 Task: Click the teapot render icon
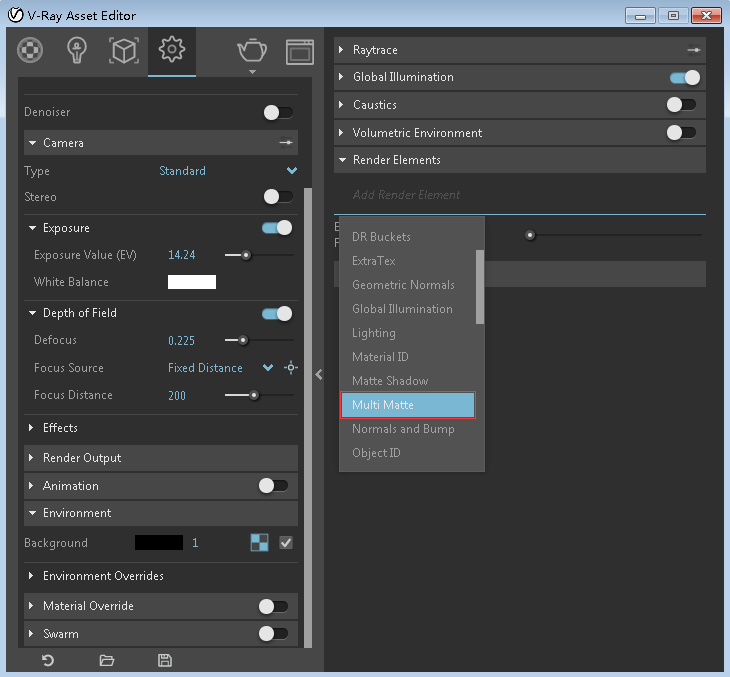[x=252, y=50]
